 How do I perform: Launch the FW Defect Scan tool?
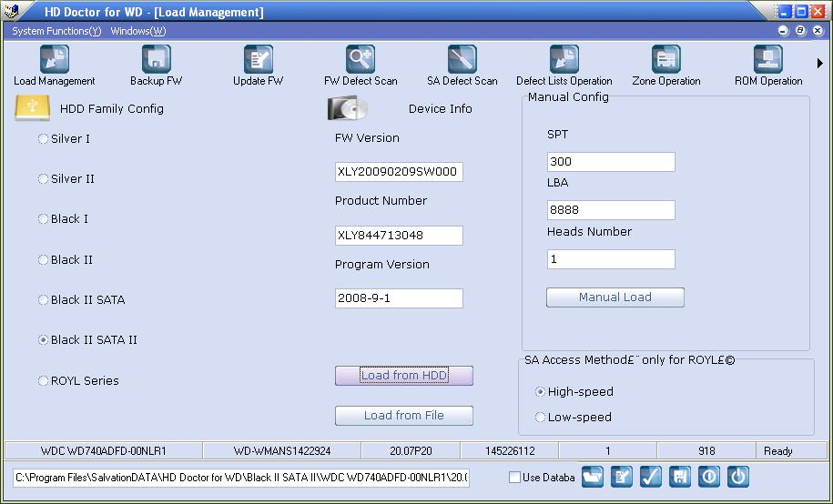361,59
